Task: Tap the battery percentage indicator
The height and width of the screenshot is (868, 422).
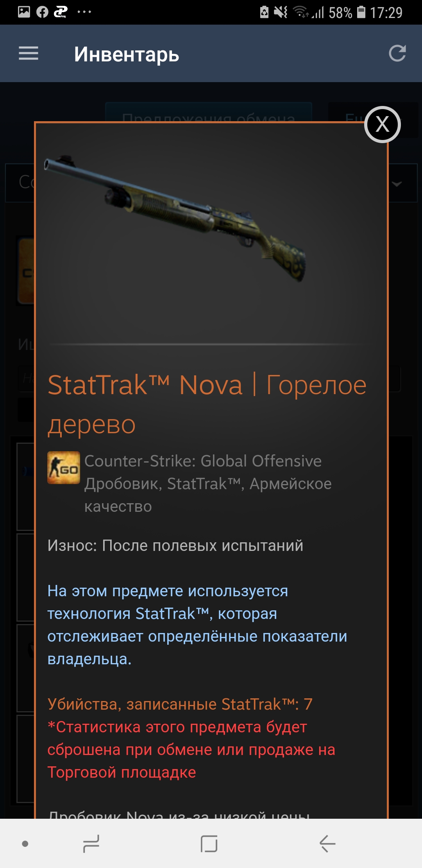Action: tap(340, 13)
